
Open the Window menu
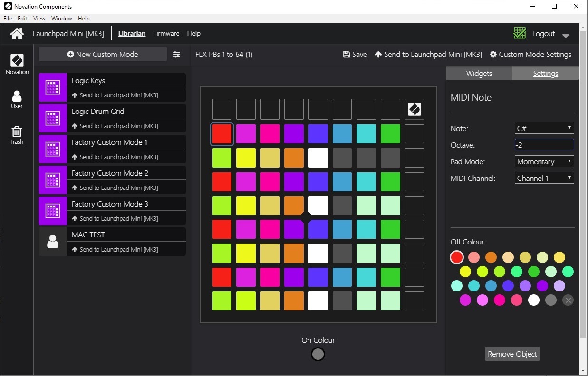pyautogui.click(x=62, y=19)
